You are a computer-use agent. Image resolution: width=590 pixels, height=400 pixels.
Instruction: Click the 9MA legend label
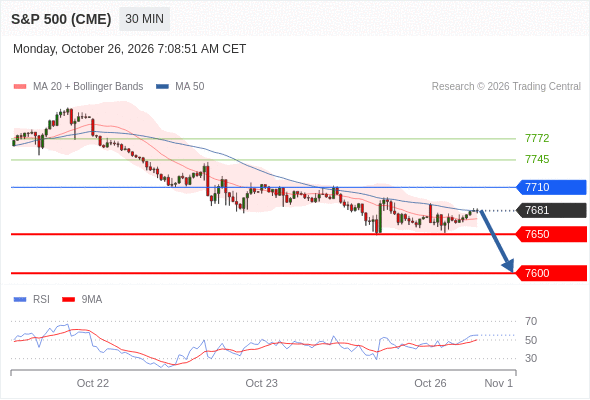tap(92, 300)
